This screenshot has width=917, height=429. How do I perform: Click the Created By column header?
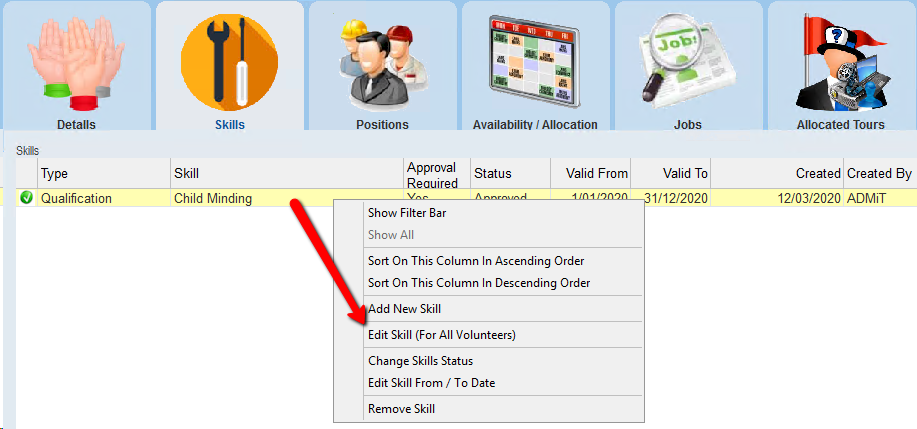(879, 174)
